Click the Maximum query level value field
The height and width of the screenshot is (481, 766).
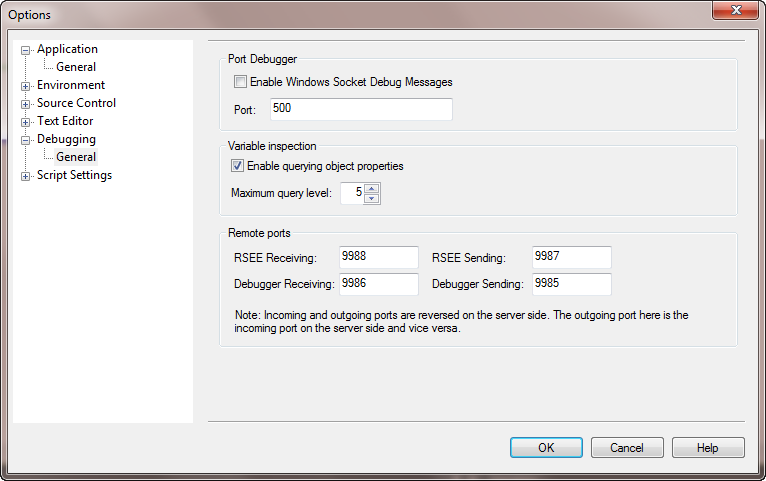click(x=352, y=193)
